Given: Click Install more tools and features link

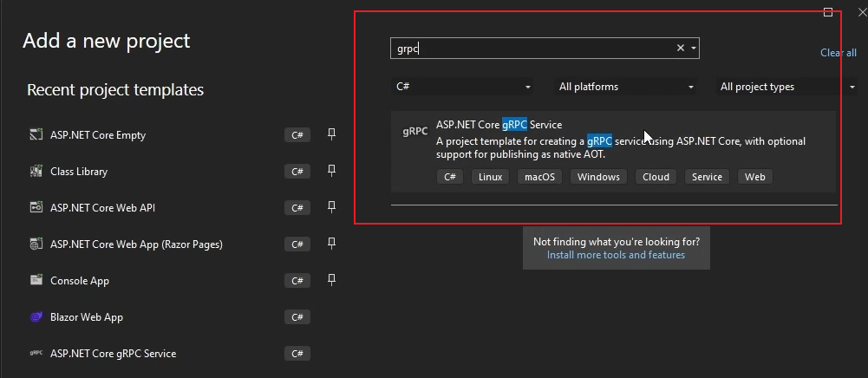Looking at the screenshot, I should tap(616, 255).
